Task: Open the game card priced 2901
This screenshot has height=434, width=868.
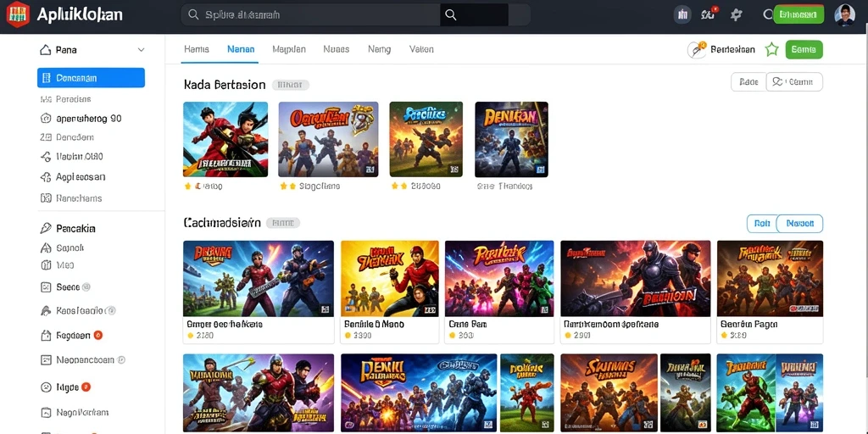Action: tap(636, 292)
